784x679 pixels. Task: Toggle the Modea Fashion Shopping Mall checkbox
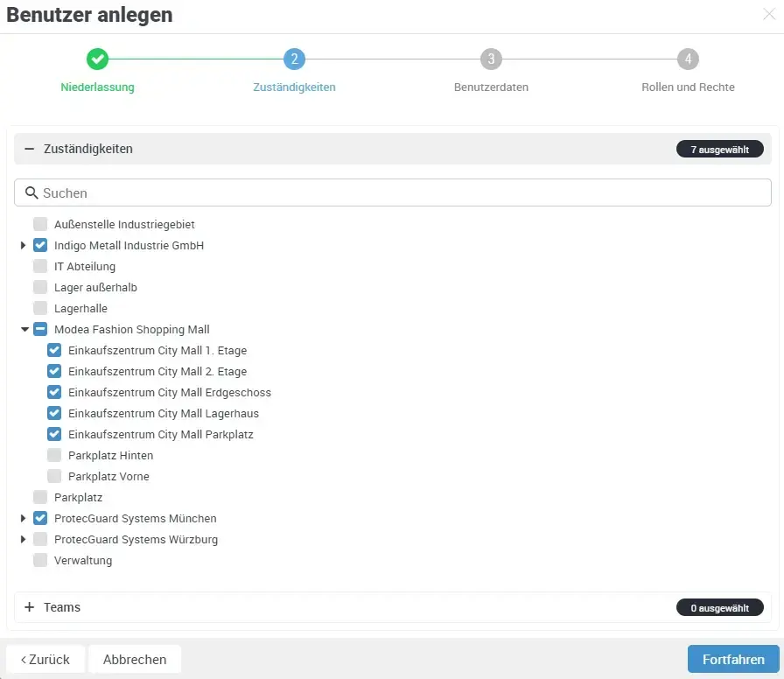click(x=40, y=329)
